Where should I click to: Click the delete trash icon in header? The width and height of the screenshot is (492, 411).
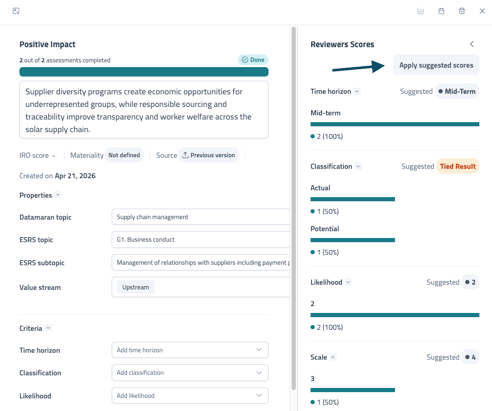tap(462, 11)
